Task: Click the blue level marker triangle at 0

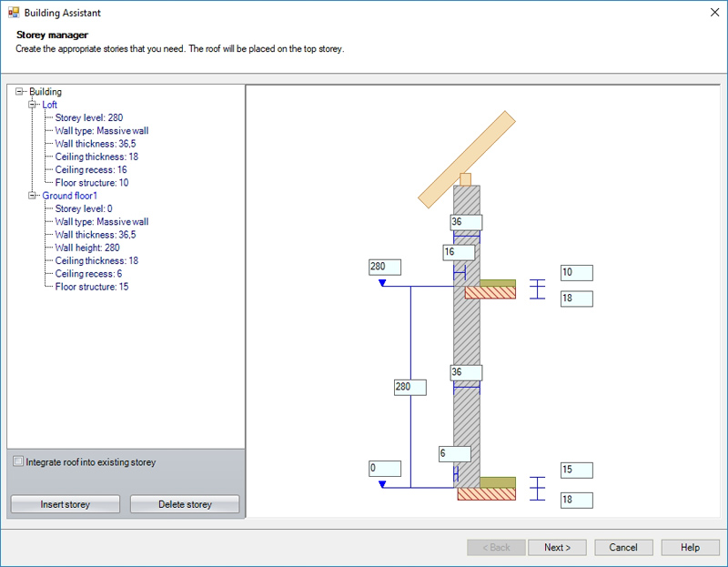Action: [x=383, y=484]
